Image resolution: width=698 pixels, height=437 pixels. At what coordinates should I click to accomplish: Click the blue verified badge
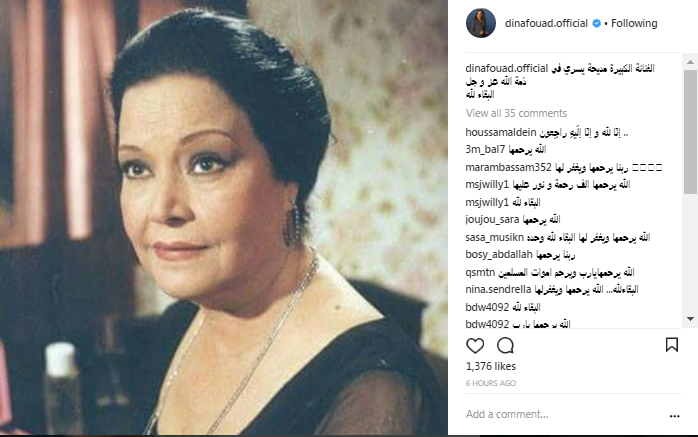[x=597, y=24]
